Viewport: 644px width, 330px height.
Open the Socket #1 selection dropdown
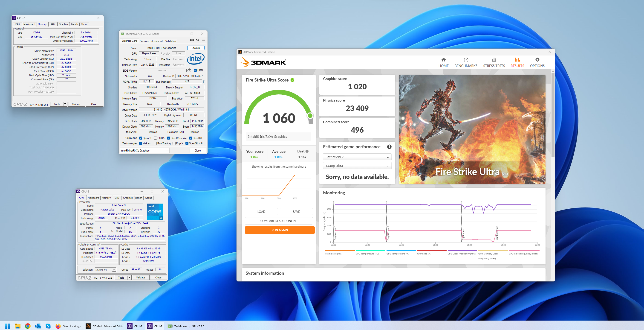coord(106,270)
